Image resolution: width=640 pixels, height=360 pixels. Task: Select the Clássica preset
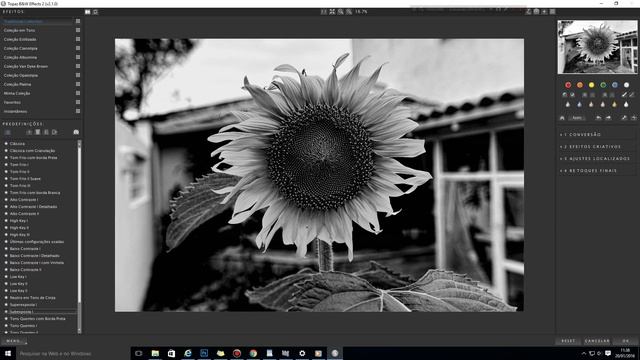point(17,144)
